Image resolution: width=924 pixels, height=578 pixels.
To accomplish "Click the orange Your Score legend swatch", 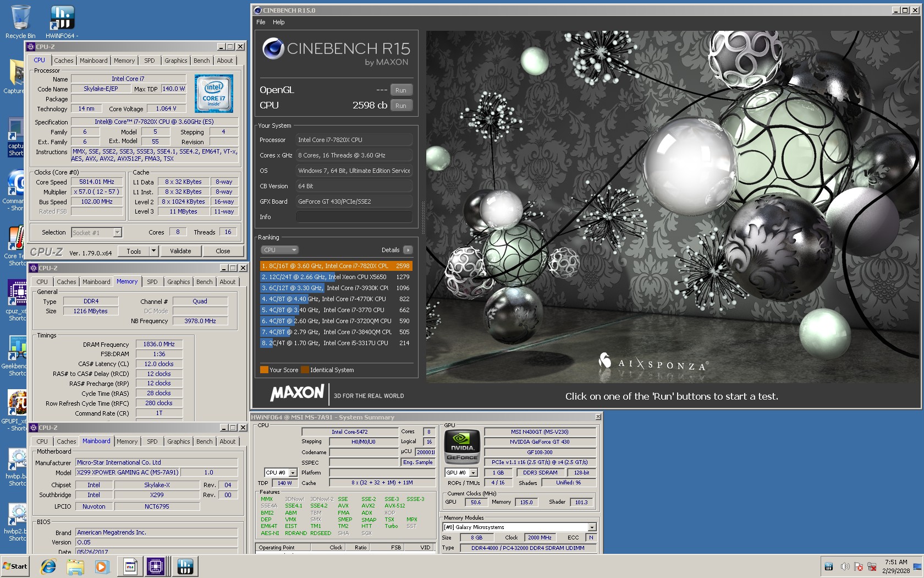I will (264, 370).
